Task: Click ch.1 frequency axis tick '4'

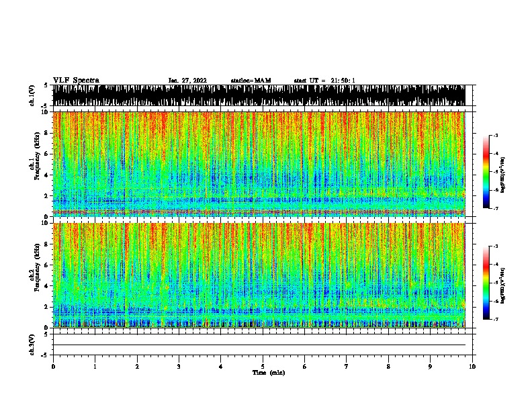Action: pos(46,175)
